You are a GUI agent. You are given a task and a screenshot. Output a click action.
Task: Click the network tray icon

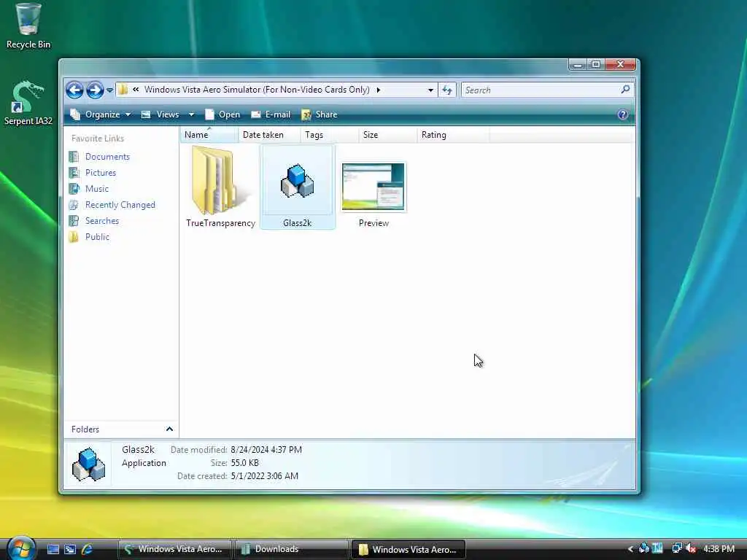(676, 548)
